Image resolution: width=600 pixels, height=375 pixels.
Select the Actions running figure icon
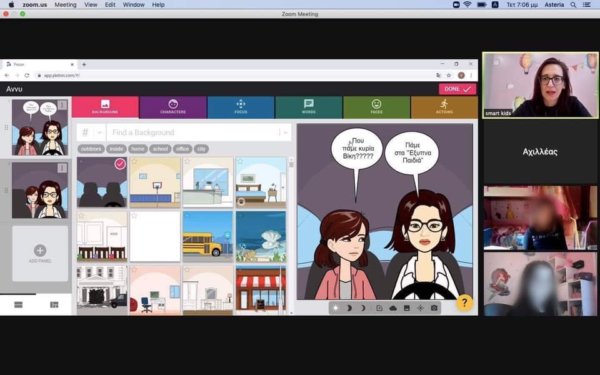pos(444,104)
